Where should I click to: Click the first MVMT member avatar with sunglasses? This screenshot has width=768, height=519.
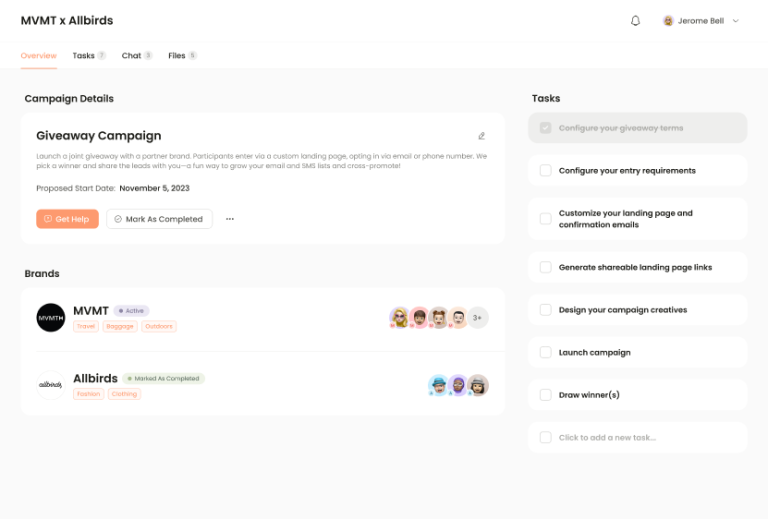click(400, 318)
